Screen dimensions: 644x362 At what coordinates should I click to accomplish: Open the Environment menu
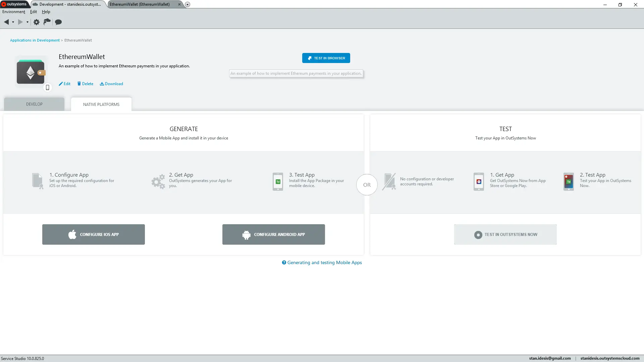click(13, 12)
